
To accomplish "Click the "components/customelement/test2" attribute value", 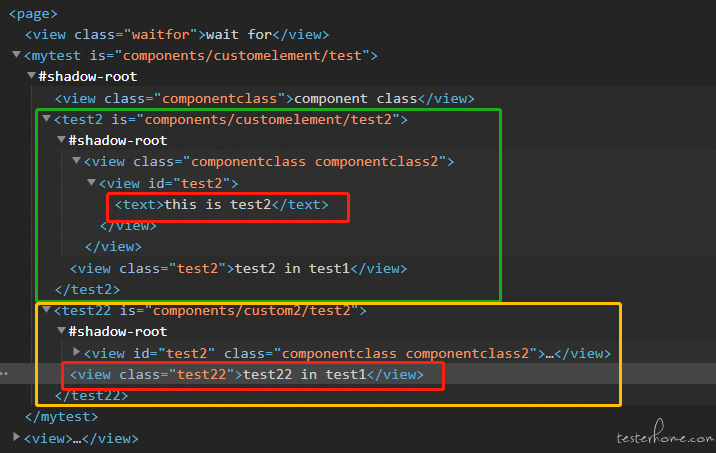I will [268, 120].
